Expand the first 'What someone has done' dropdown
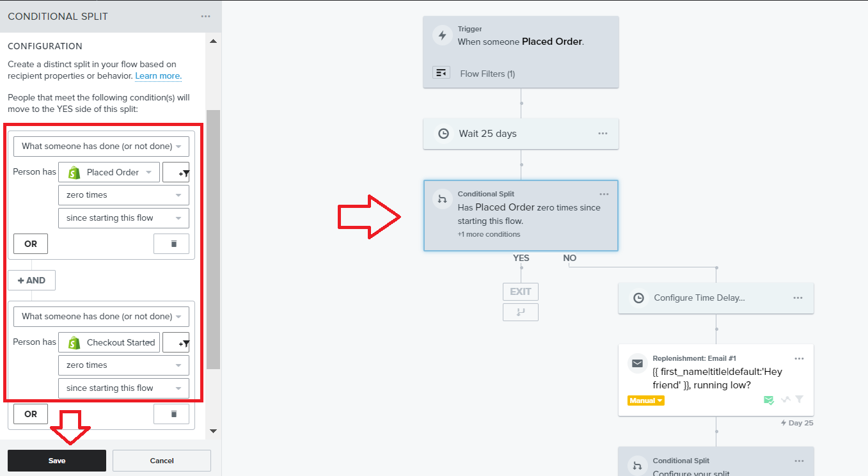The width and height of the screenshot is (868, 476). pyautogui.click(x=101, y=146)
